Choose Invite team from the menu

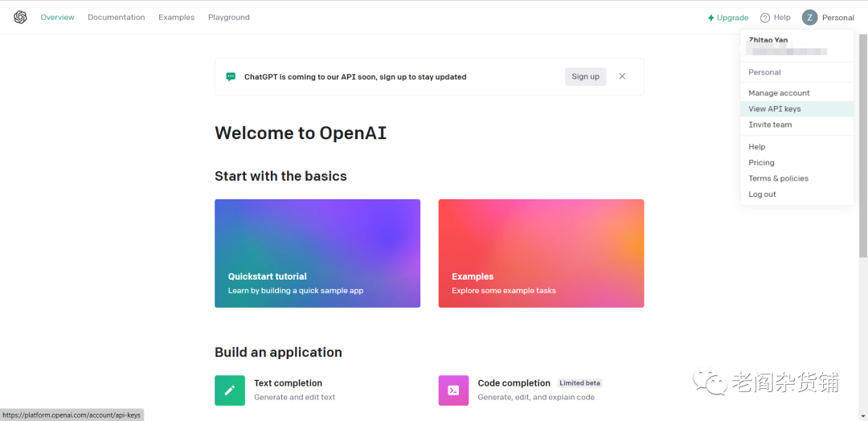(797, 125)
